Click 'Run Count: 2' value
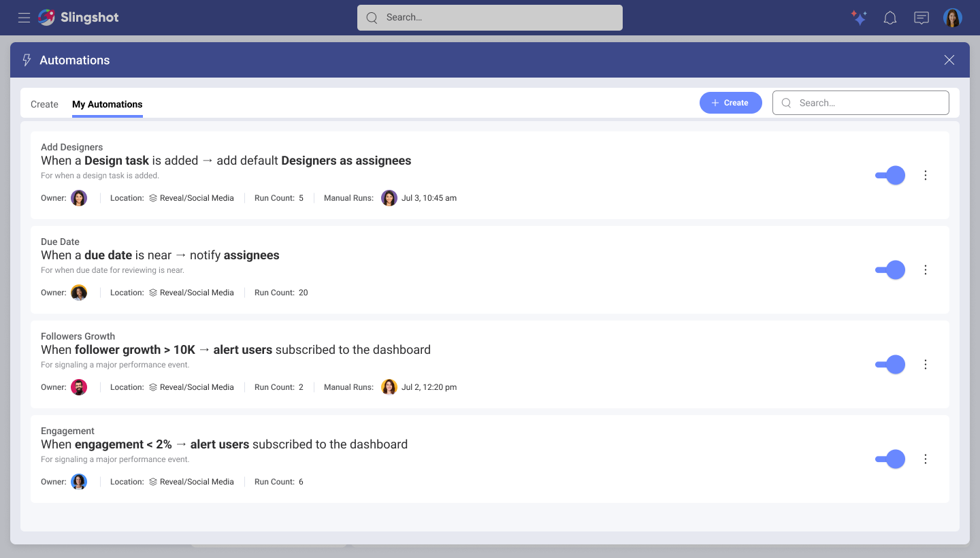 (x=279, y=387)
